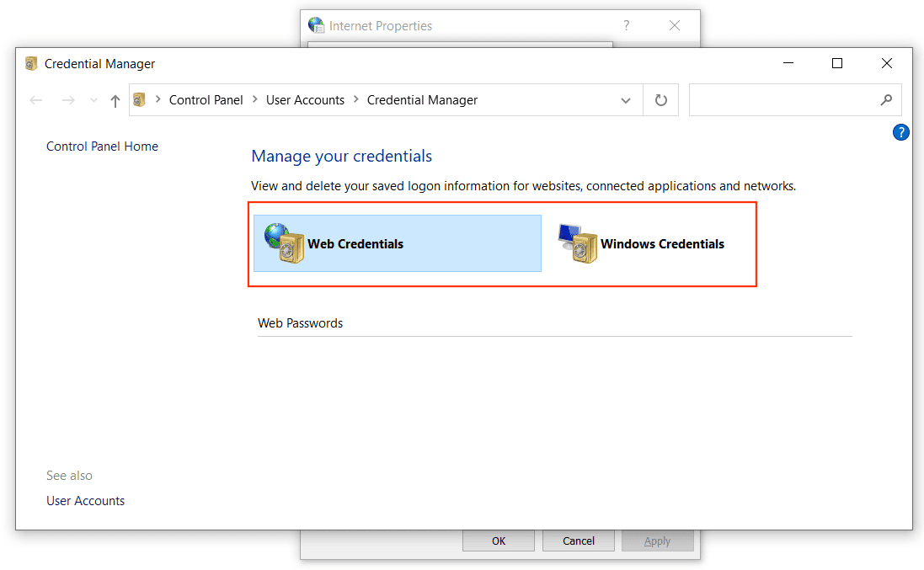Click the help question mark icon

[x=900, y=131]
